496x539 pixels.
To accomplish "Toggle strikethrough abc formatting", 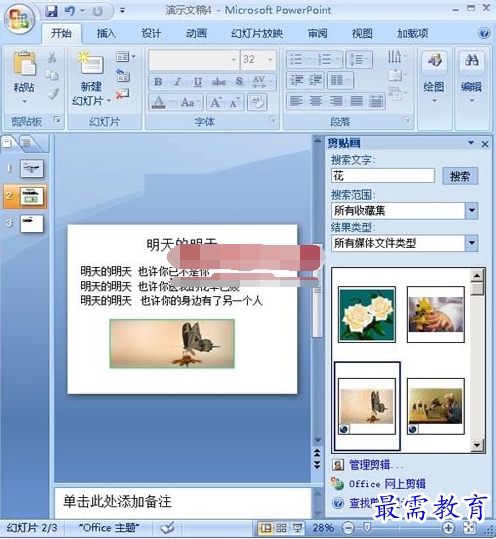I will [x=218, y=82].
